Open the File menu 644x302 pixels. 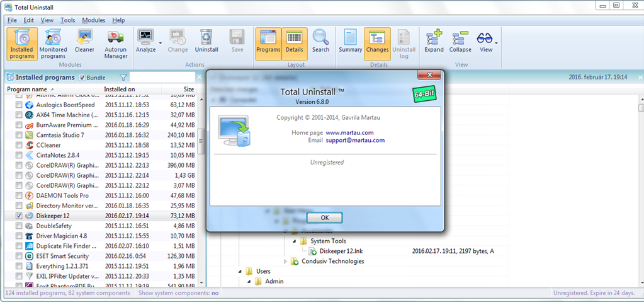12,20
